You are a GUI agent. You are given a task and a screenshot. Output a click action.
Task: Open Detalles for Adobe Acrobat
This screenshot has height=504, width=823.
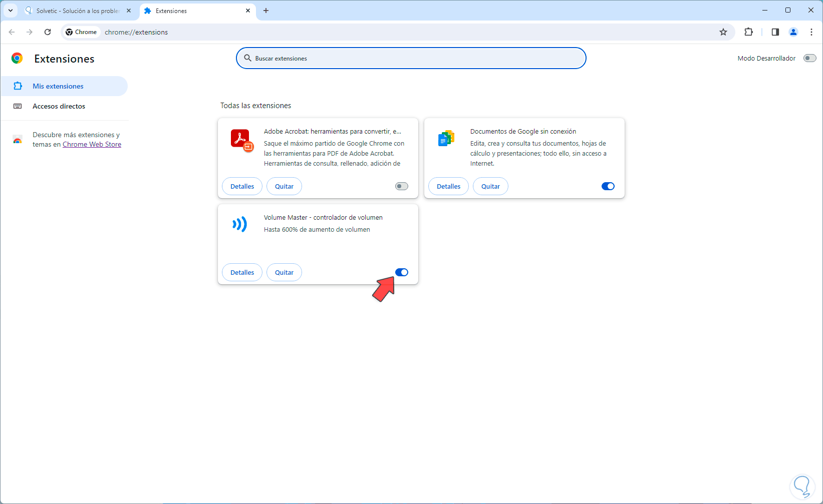click(242, 186)
